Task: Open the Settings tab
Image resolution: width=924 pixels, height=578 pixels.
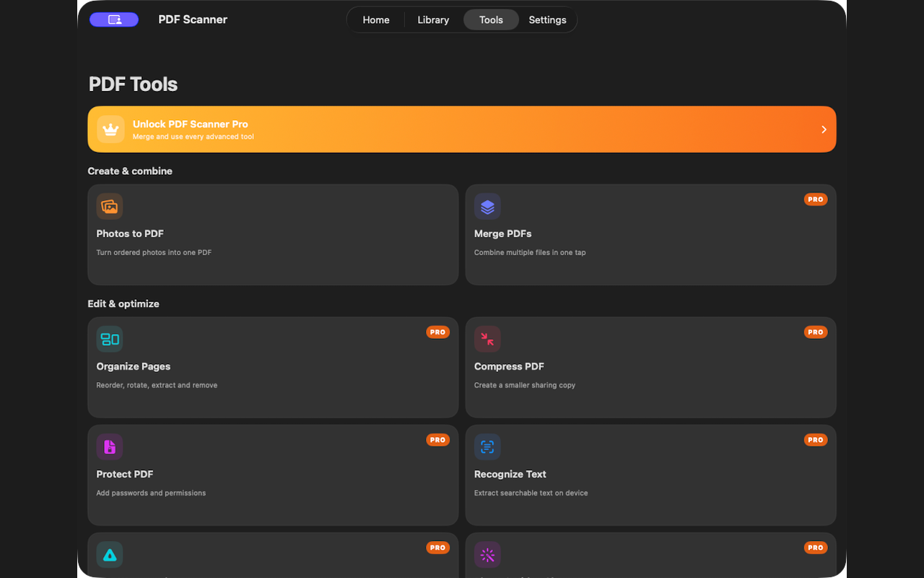Action: (x=547, y=20)
